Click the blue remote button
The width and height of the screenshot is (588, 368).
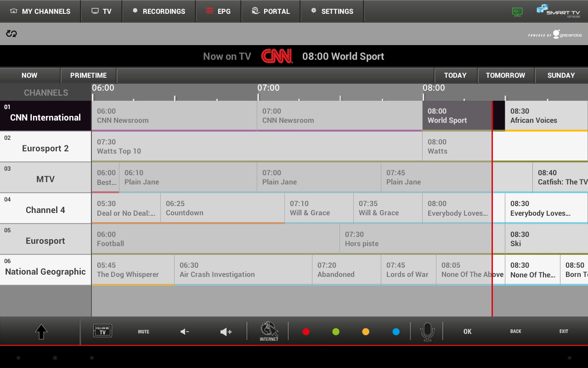point(396,332)
